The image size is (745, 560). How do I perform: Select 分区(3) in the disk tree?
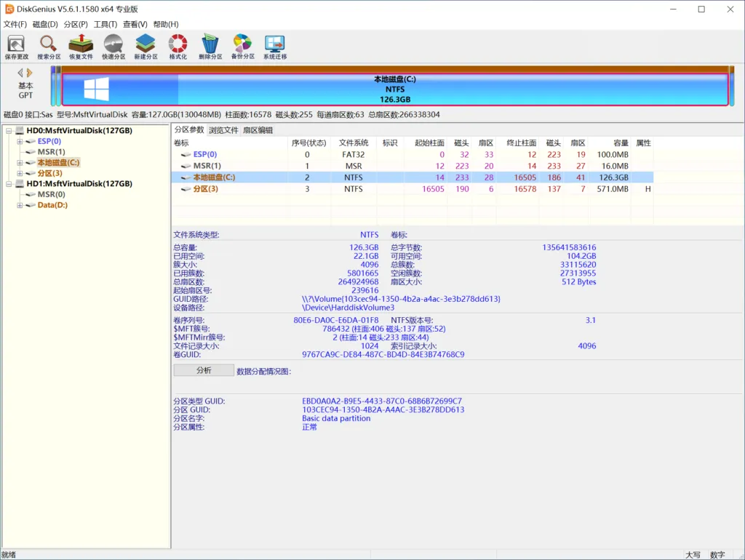click(50, 173)
